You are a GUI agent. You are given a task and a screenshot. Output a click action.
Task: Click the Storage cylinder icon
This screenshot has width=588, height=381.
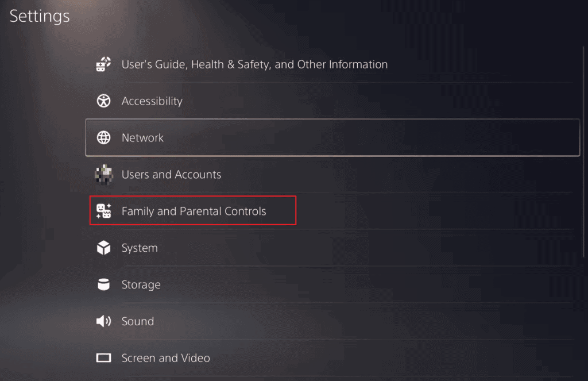(x=103, y=285)
